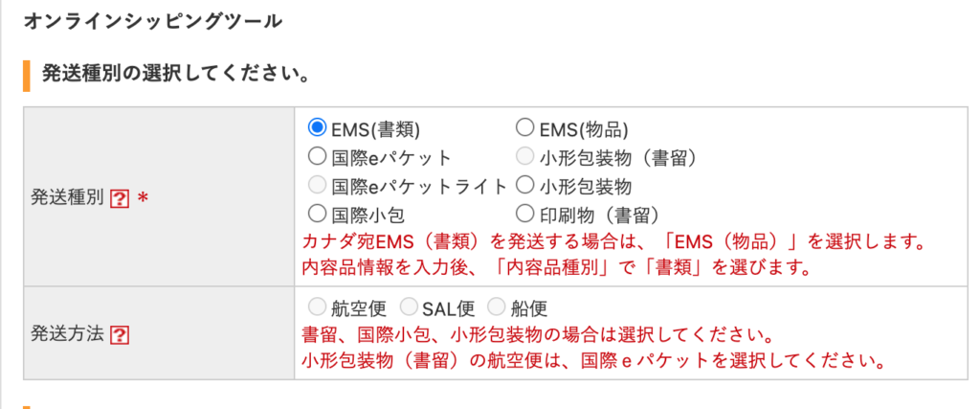Viewport: 980px width, 409px height.
Task: Click the red 内容品情報を入力後 notice line
Action: [556, 267]
